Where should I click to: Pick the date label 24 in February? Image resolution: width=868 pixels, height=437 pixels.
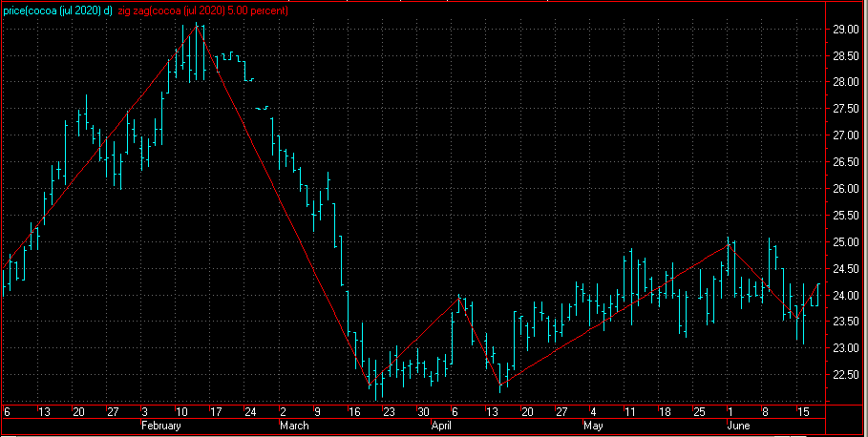coord(250,412)
